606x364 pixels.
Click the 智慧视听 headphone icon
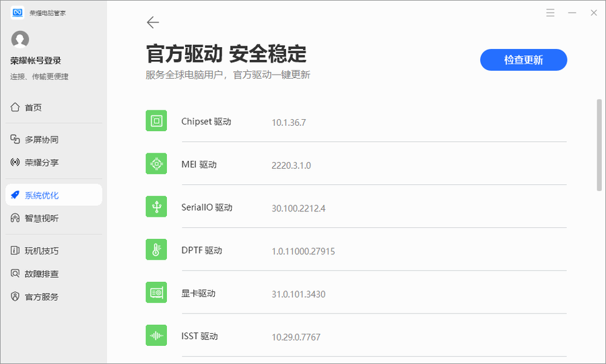(15, 218)
